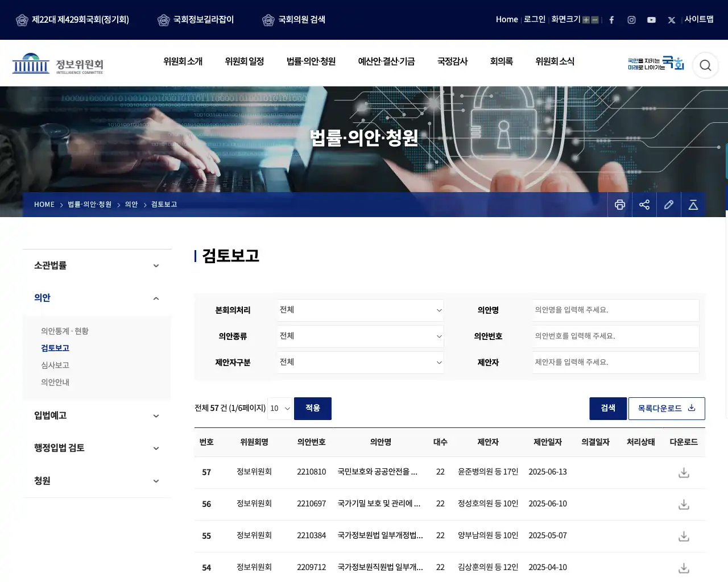Viewport: 728px width, 582px height.
Task: Click the scroll-to-top icon
Action: pos(693,205)
